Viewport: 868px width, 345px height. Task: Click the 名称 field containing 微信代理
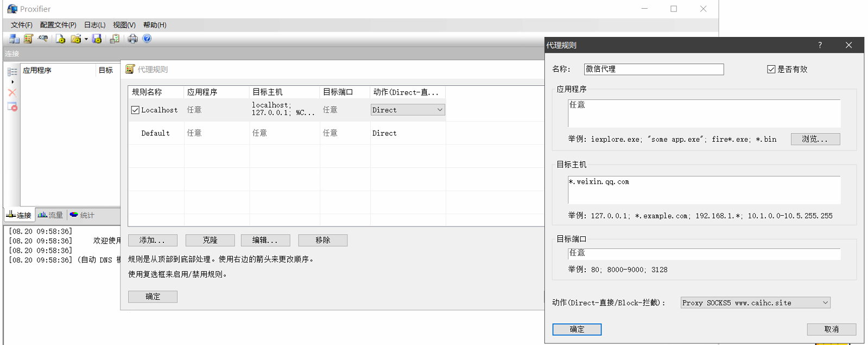click(654, 69)
